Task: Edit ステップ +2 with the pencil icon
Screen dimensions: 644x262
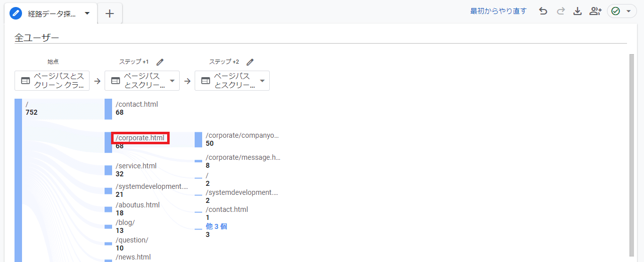Action: [x=250, y=62]
